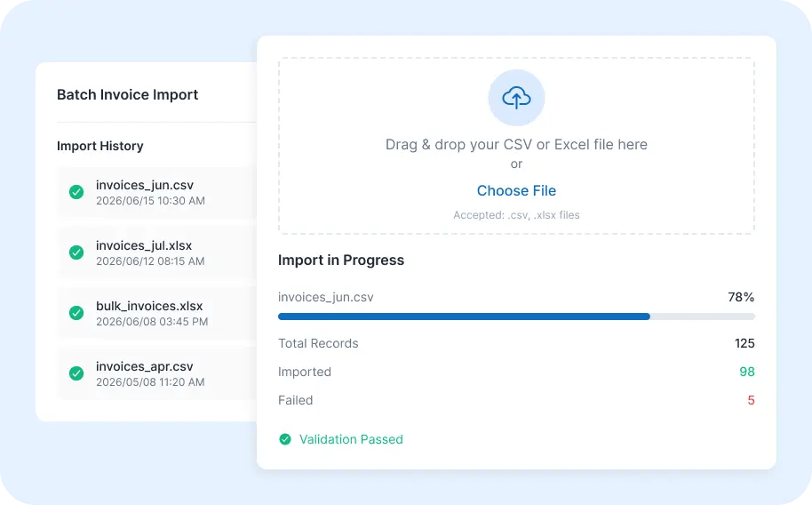Click the green check beside bulk_invoices.xlsx

coord(76,313)
